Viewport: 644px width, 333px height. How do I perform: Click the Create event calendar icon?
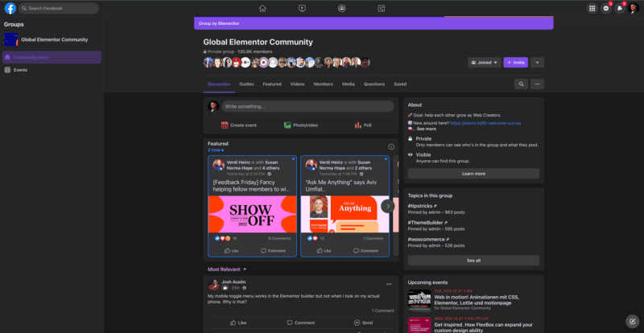click(x=225, y=125)
